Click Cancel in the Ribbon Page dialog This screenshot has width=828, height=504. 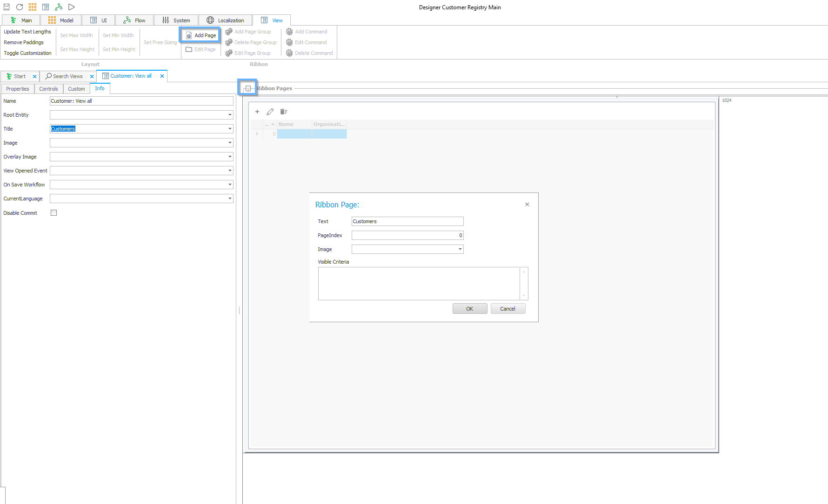coord(508,309)
